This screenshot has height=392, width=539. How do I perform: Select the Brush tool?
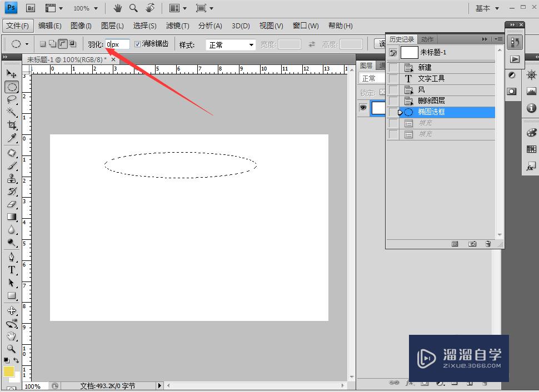point(11,165)
